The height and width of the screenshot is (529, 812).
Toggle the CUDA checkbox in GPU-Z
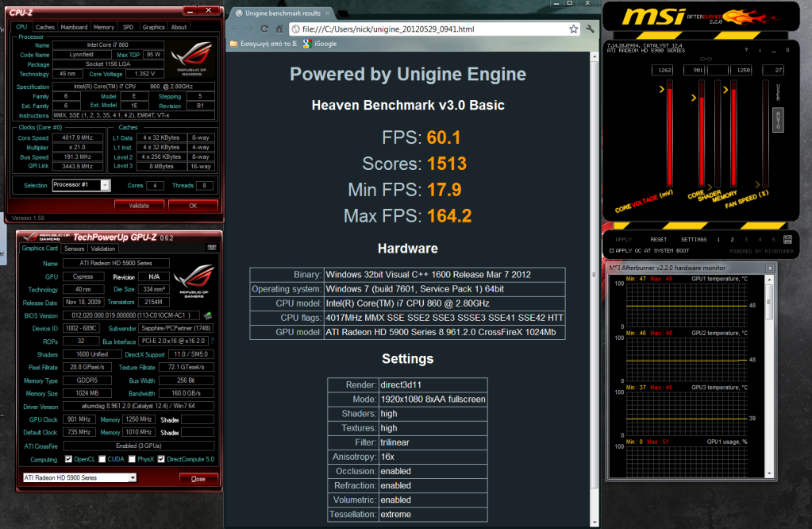(x=102, y=459)
